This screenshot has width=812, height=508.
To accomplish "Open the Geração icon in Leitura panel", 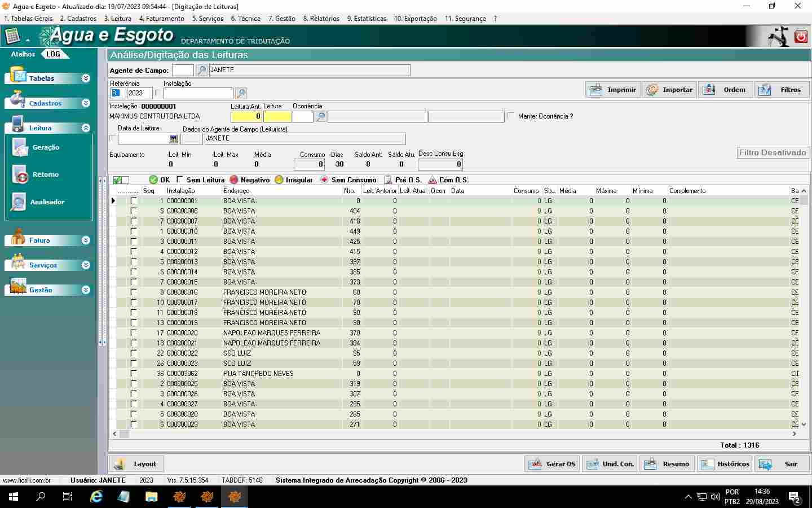I will click(x=20, y=148).
